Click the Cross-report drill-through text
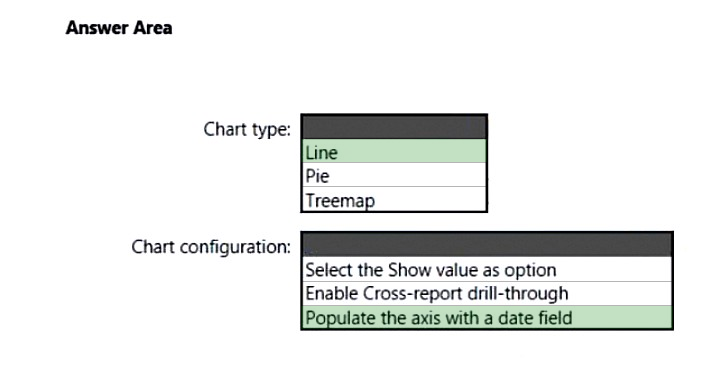The width and height of the screenshot is (728, 373). (466, 294)
